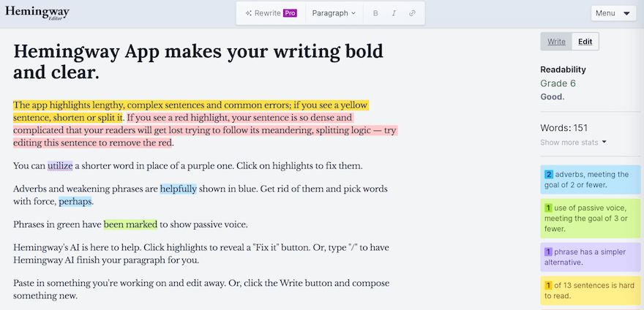Click the Hemingway Editor logo
The width and height of the screenshot is (644, 310).
click(37, 12)
